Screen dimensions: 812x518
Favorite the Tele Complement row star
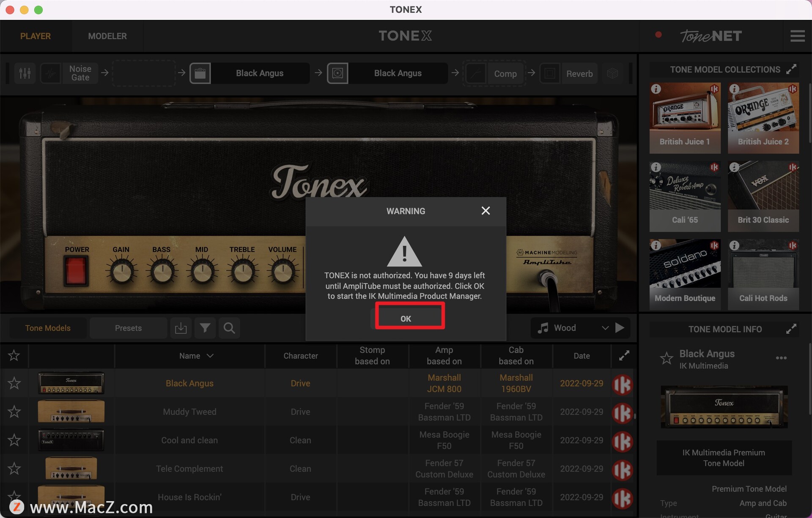[x=14, y=468]
